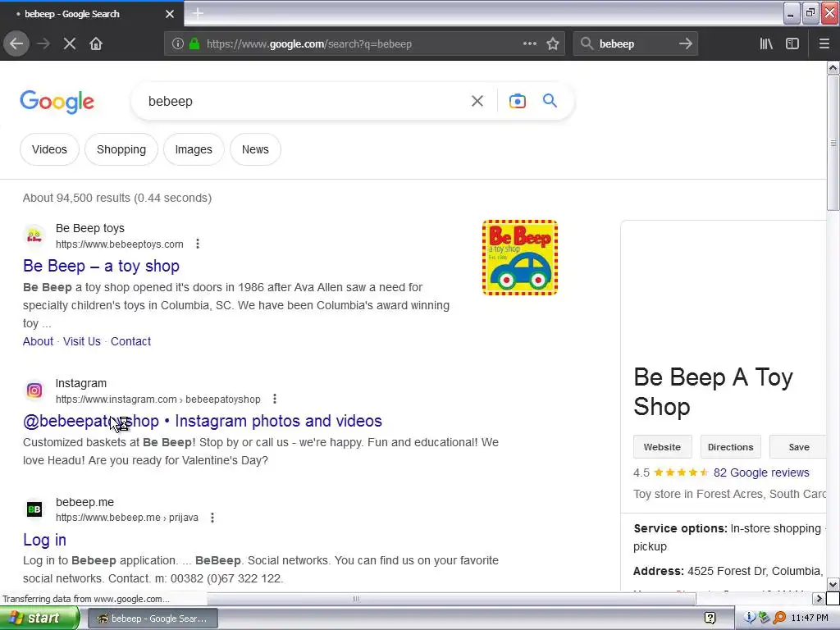Open the Firefox hamburger menu
This screenshot has height=630, width=840.
[x=824, y=44]
